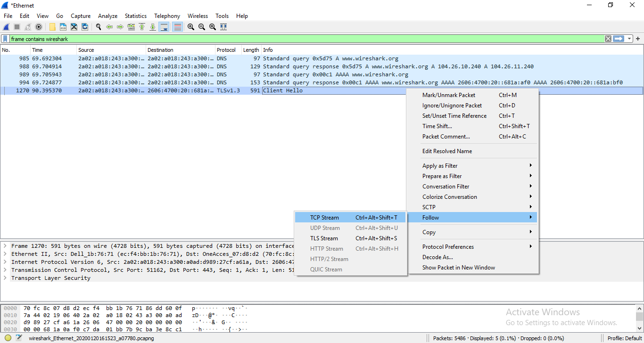Open recent display filters dropdown

tap(630, 39)
